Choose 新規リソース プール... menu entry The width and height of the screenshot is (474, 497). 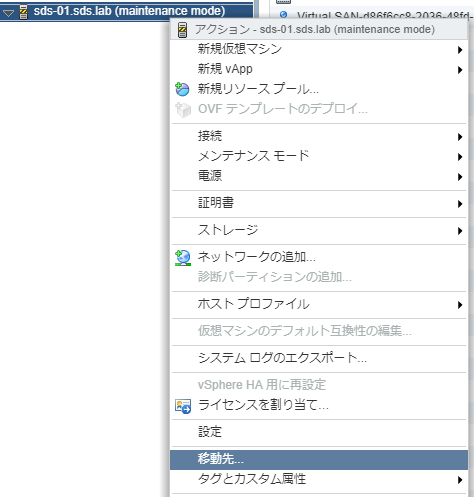319,89
